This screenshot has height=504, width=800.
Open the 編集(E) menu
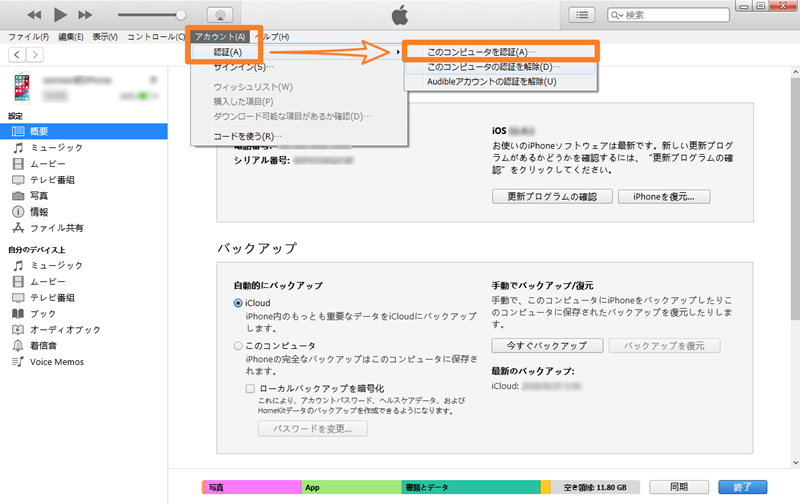click(70, 37)
